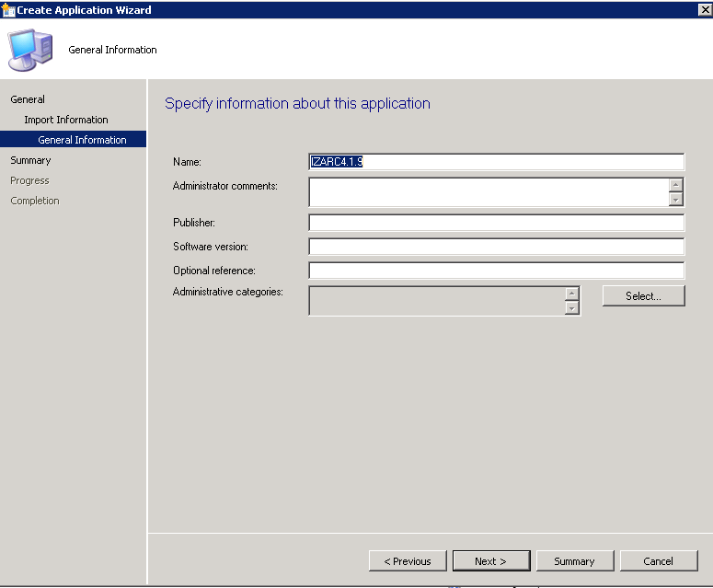Click the Administrative categories list box
This screenshot has height=588, width=713.
tap(437, 301)
